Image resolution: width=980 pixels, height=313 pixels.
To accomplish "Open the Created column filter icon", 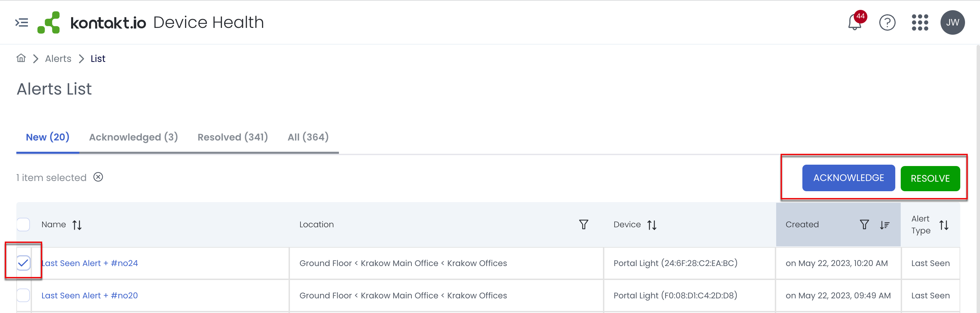I will (864, 225).
